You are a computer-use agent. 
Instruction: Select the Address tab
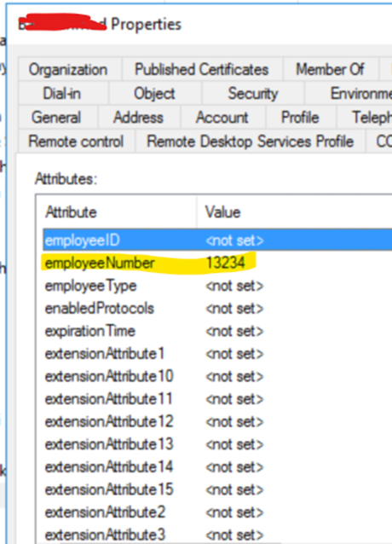click(139, 118)
